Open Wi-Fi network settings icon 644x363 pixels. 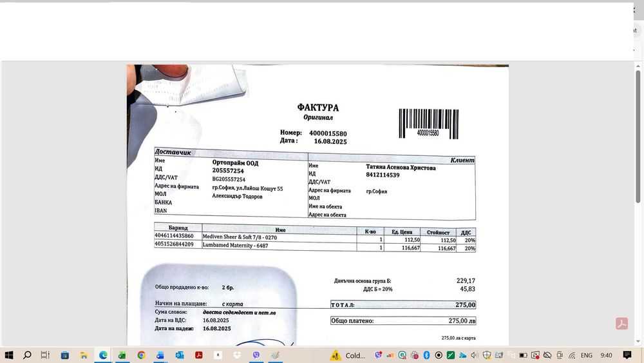pyautogui.click(x=572, y=355)
